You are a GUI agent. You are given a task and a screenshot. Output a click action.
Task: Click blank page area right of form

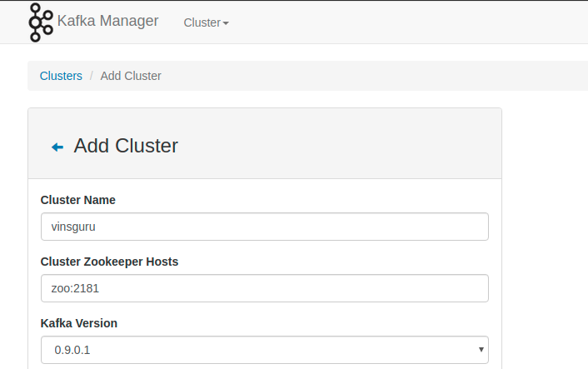[x=546, y=250]
